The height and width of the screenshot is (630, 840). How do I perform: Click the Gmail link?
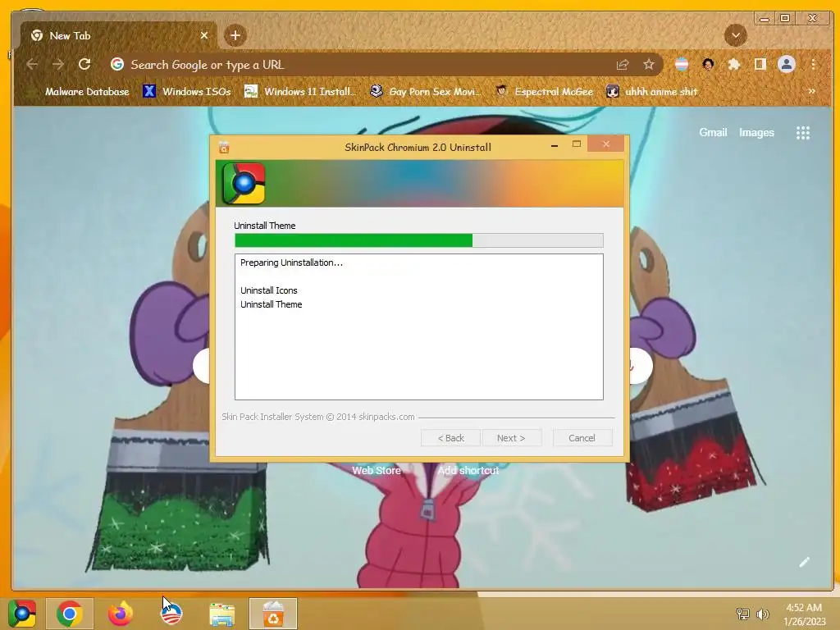click(x=713, y=132)
